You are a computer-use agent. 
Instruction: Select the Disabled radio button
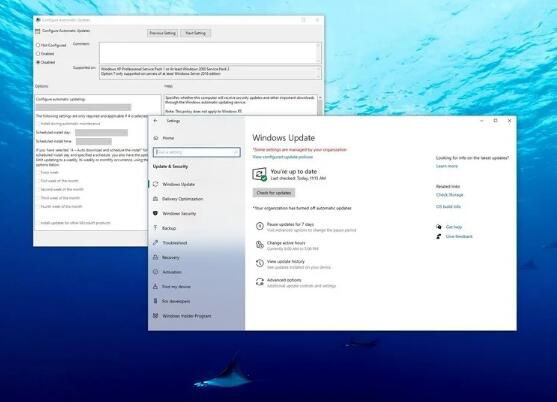coord(38,62)
